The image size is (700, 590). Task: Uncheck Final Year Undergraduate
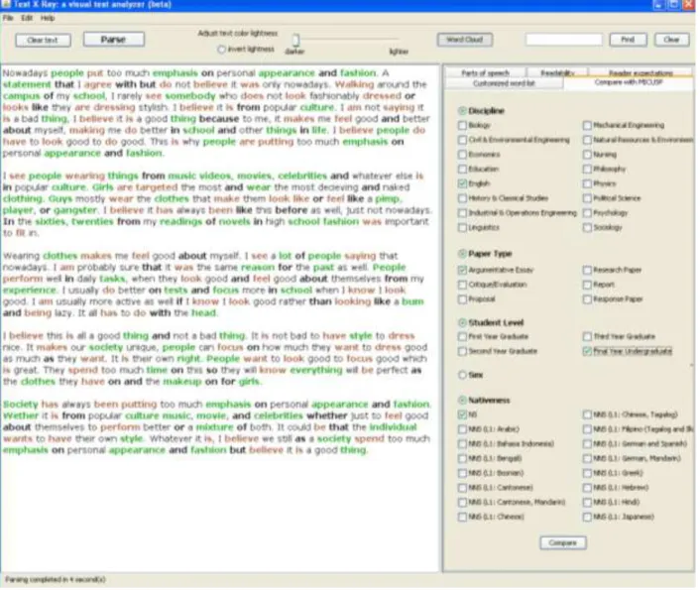coord(588,351)
